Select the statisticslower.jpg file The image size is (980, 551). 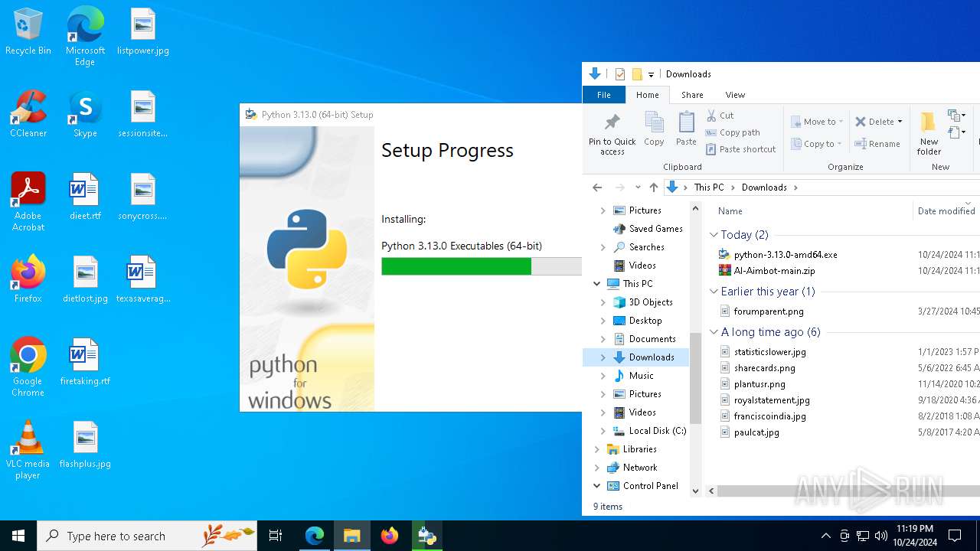[769, 352]
